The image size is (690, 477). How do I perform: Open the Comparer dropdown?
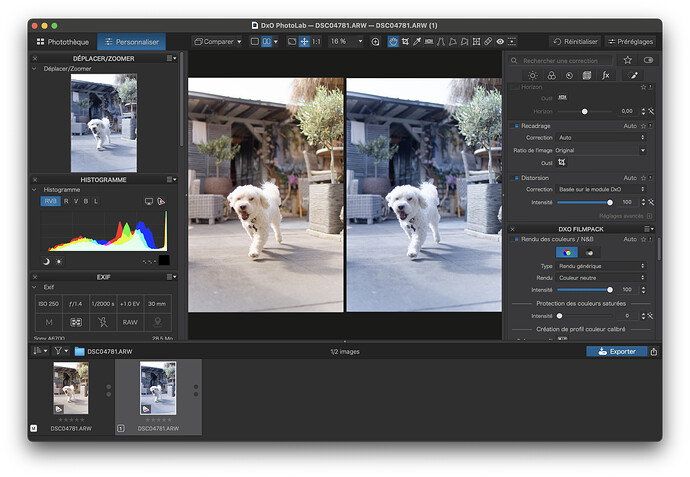(x=218, y=41)
